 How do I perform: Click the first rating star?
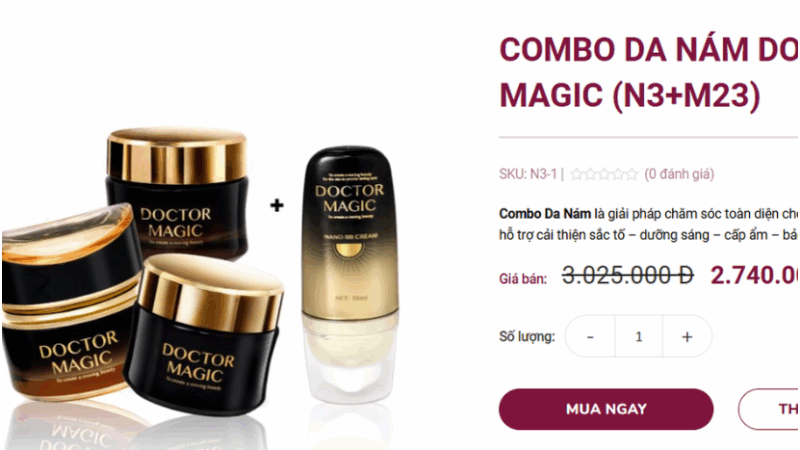tap(577, 174)
